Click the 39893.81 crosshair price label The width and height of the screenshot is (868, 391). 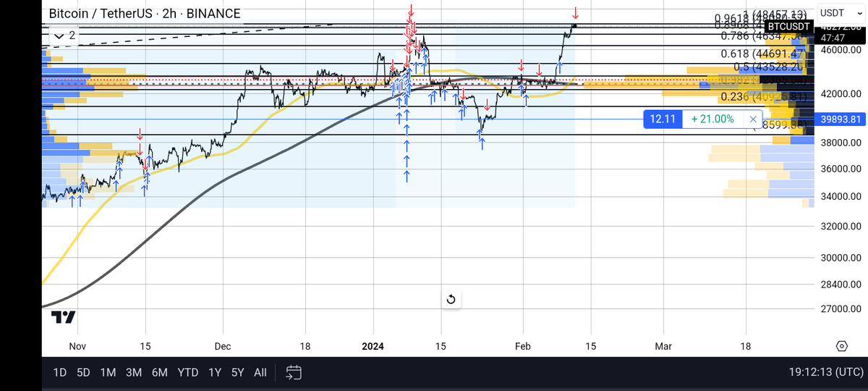click(x=840, y=119)
